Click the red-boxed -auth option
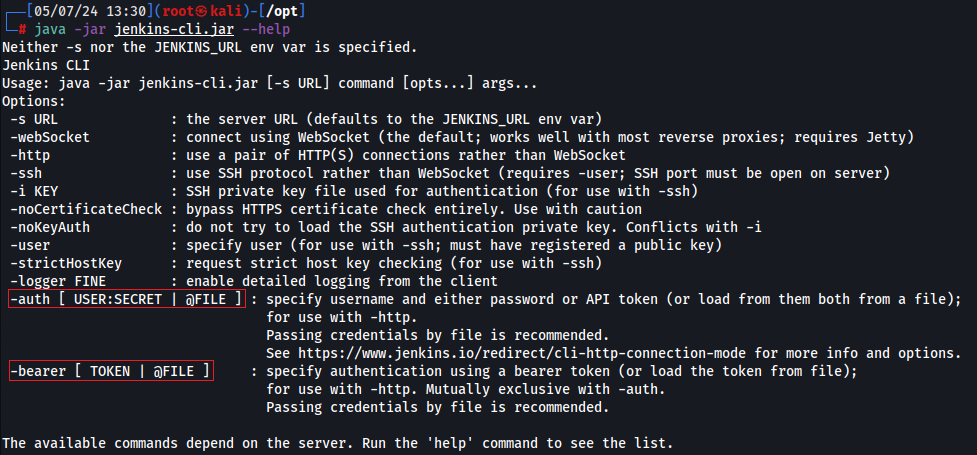977x455 pixels. click(126, 299)
